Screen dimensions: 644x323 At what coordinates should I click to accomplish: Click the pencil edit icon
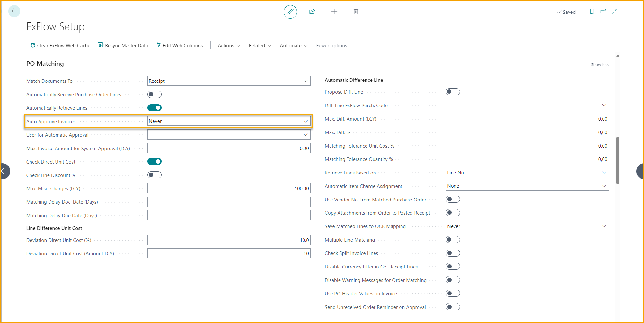[290, 12]
